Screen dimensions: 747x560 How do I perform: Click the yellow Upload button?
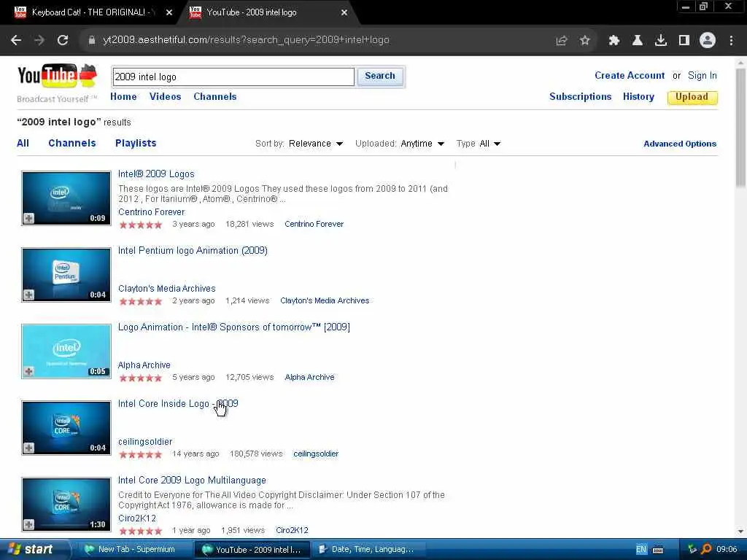(692, 97)
